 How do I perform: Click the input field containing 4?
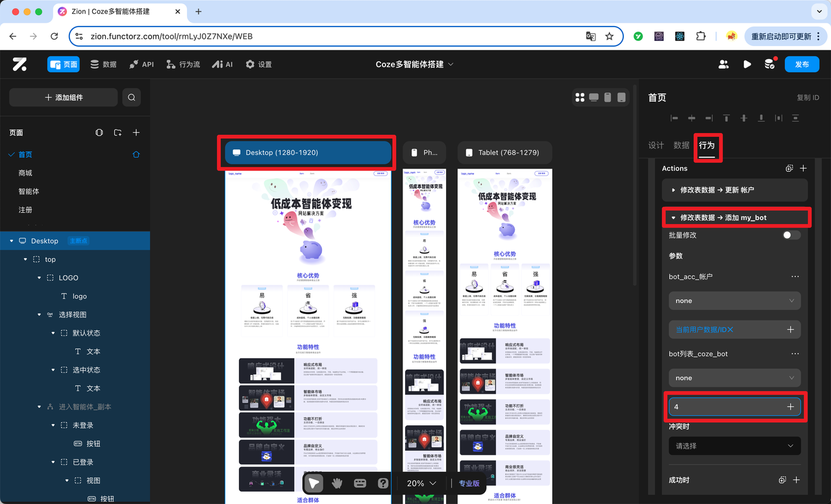click(735, 407)
